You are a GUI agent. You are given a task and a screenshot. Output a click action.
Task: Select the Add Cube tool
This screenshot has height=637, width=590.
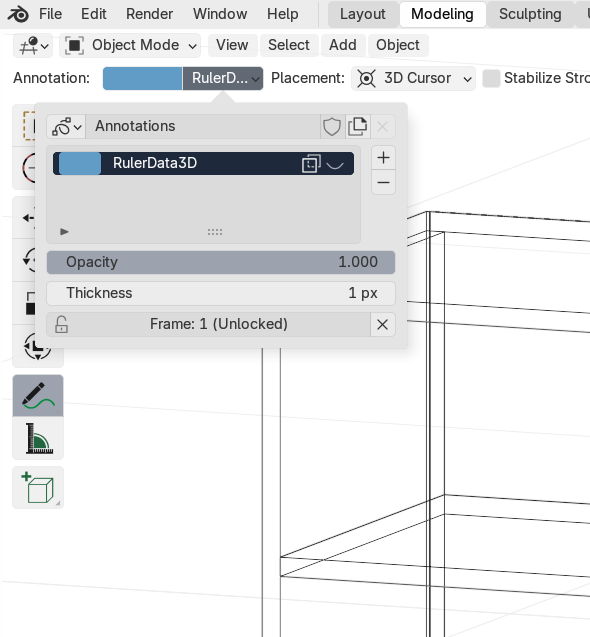click(38, 488)
